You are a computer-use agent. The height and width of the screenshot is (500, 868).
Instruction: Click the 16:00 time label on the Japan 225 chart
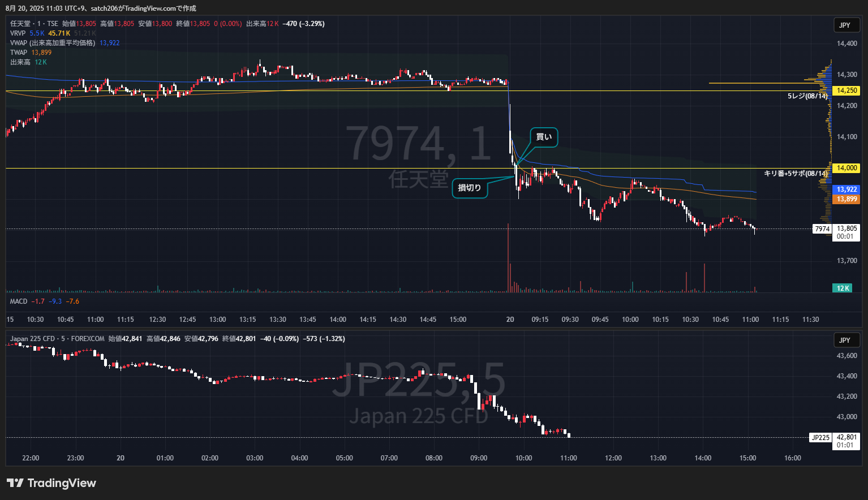(793, 458)
